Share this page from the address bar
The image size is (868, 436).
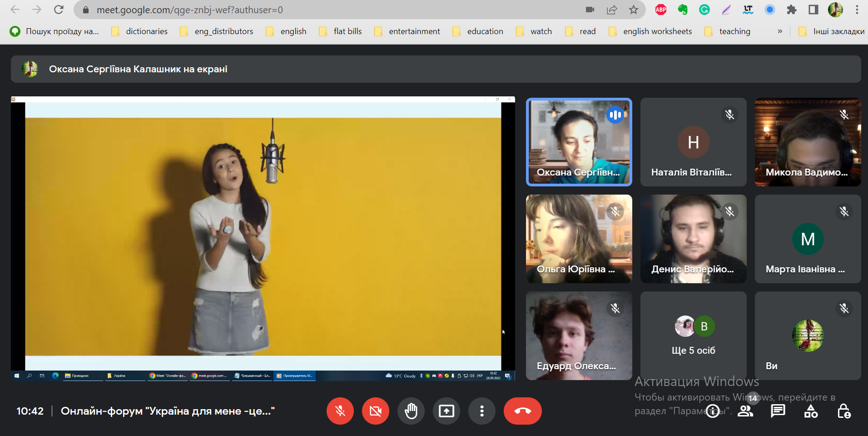pyautogui.click(x=612, y=10)
